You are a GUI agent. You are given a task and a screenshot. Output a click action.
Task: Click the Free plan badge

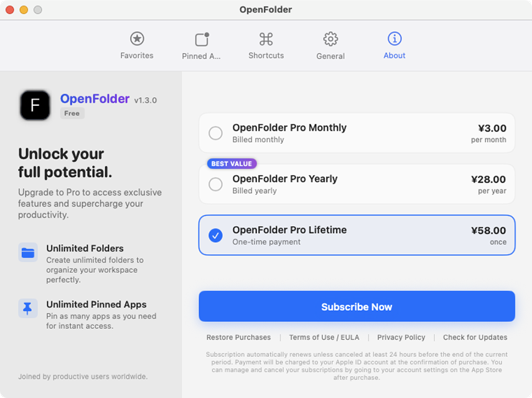coord(72,113)
